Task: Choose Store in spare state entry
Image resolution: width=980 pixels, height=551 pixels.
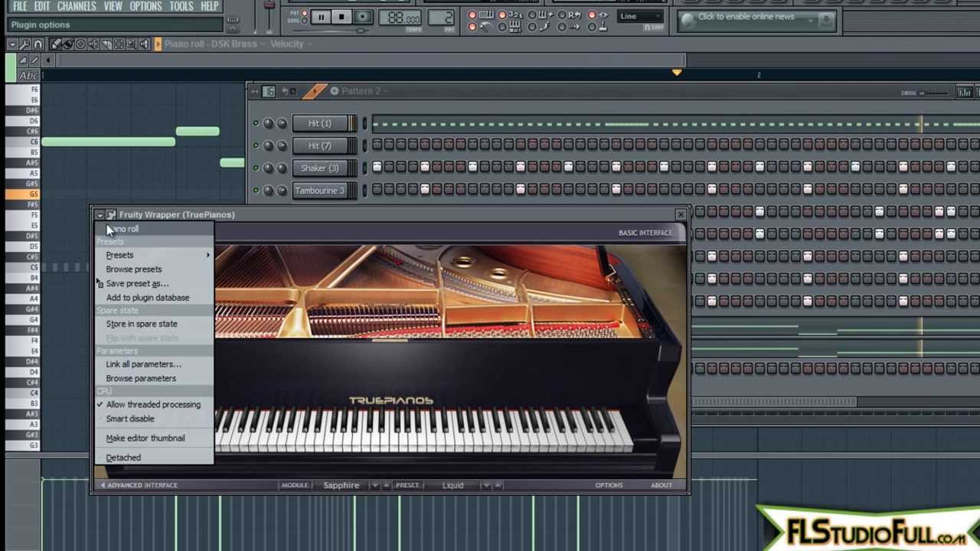Action: (x=142, y=324)
